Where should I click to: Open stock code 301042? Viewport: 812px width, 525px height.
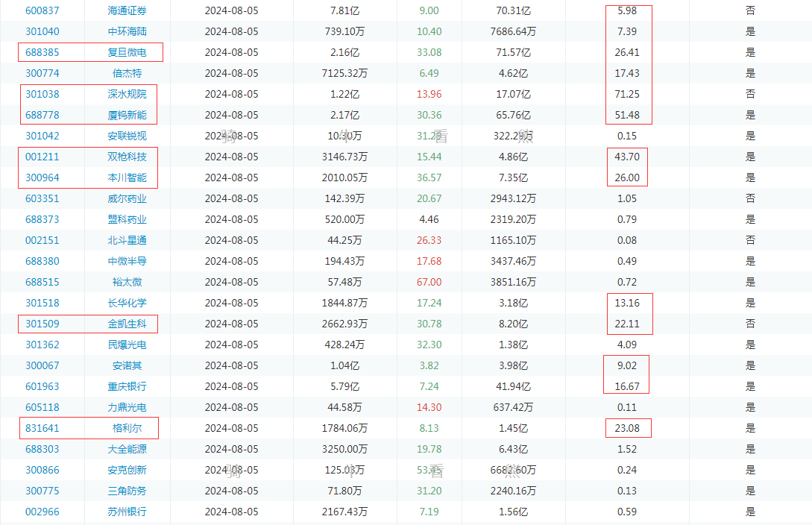tap(43, 136)
